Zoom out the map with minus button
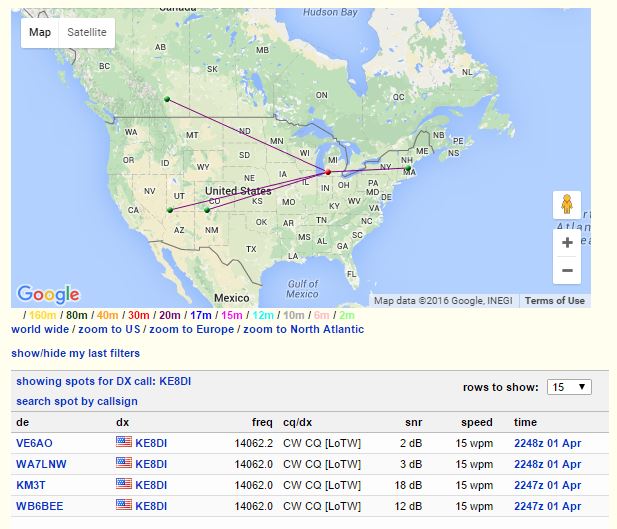The image size is (617, 529). click(567, 270)
